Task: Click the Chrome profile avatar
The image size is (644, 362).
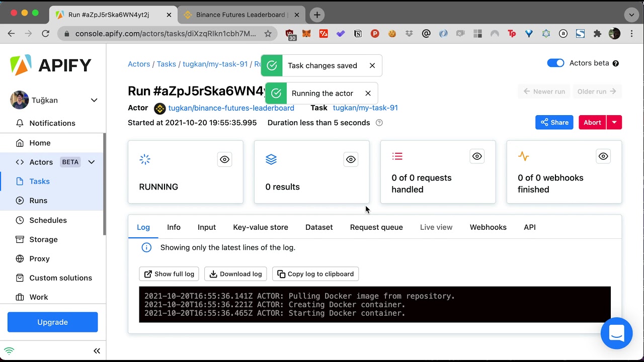Action: pyautogui.click(x=614, y=34)
